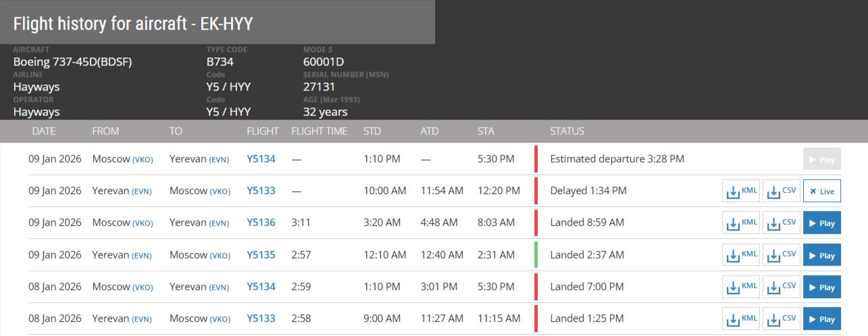The image size is (868, 336).
Task: Download KML for flight Y5136
Action: coord(740,223)
